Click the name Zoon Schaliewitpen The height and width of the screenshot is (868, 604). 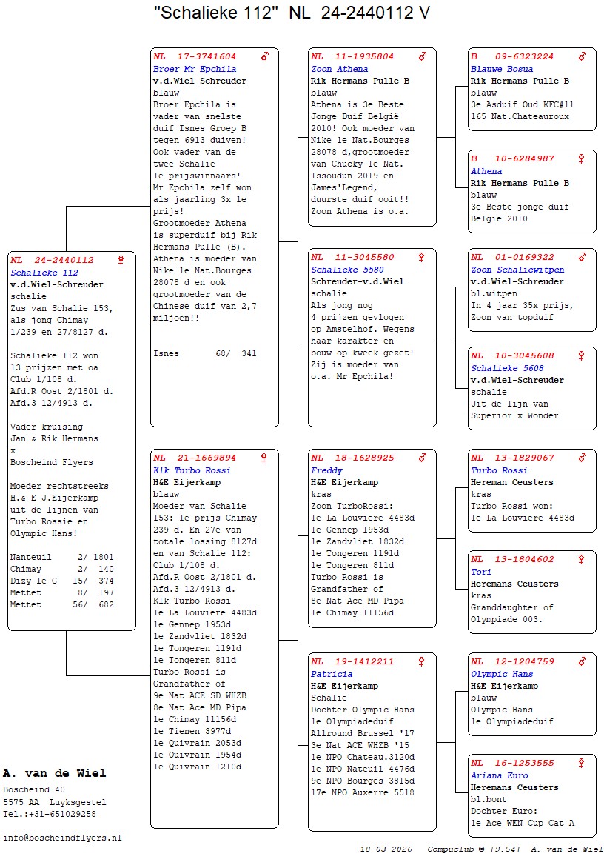pos(517,270)
